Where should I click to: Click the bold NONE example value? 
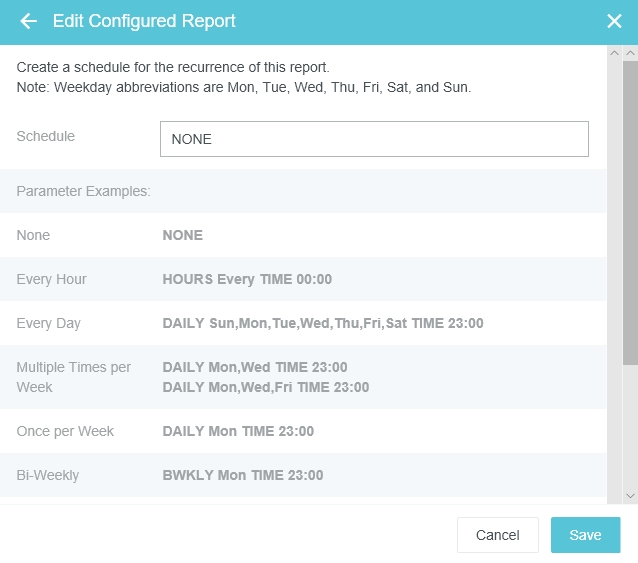(183, 235)
